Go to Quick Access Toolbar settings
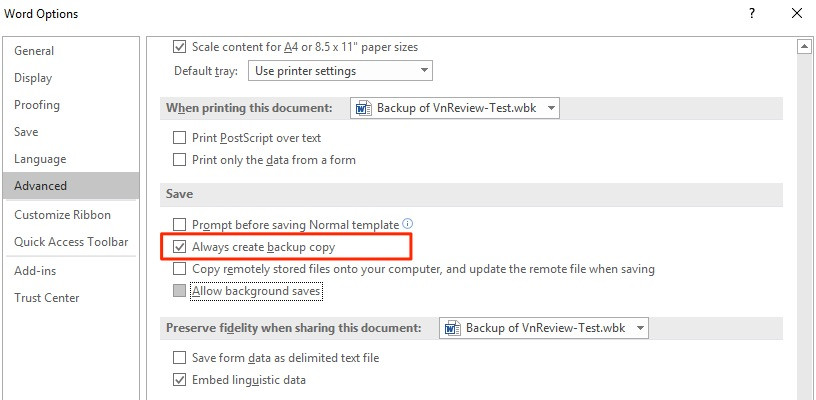This screenshot has height=400, width=816. click(71, 242)
